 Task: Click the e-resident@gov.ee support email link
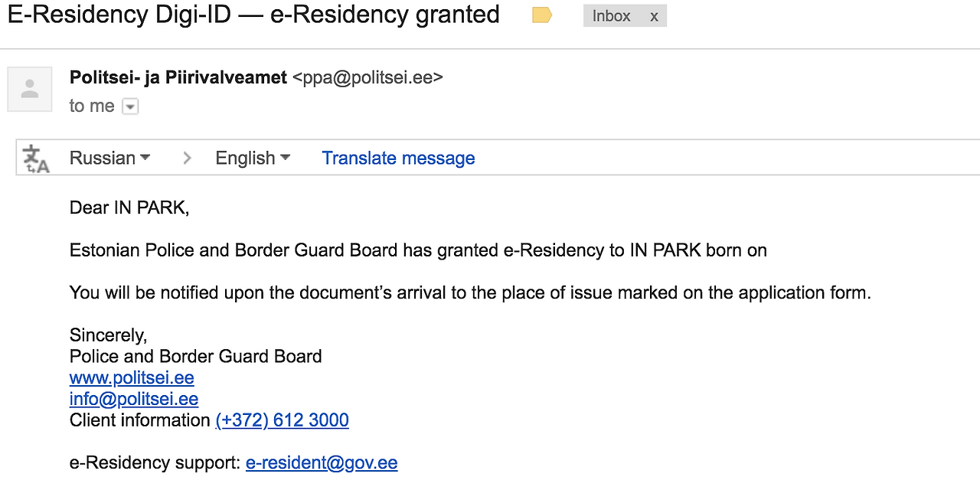322,463
